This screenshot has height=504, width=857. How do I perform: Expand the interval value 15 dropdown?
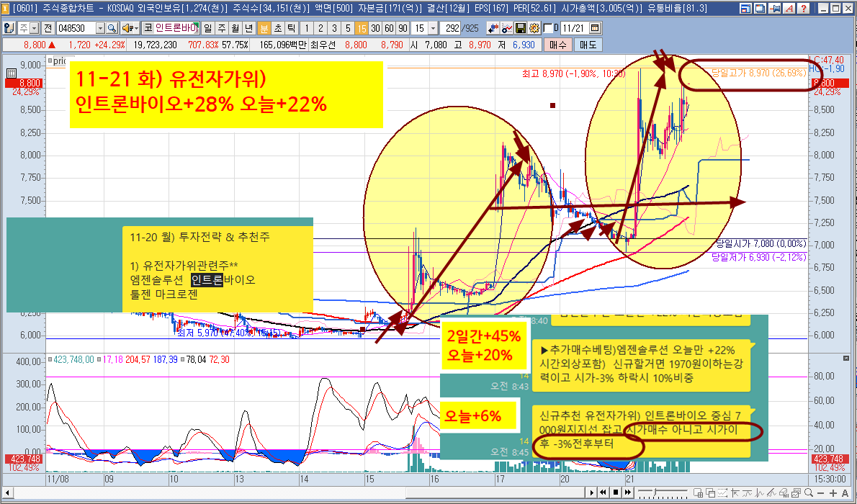coord(433,28)
